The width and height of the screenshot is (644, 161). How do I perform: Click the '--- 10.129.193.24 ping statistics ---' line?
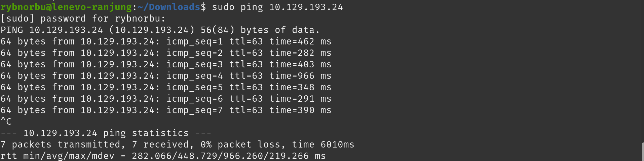[x=106, y=133]
